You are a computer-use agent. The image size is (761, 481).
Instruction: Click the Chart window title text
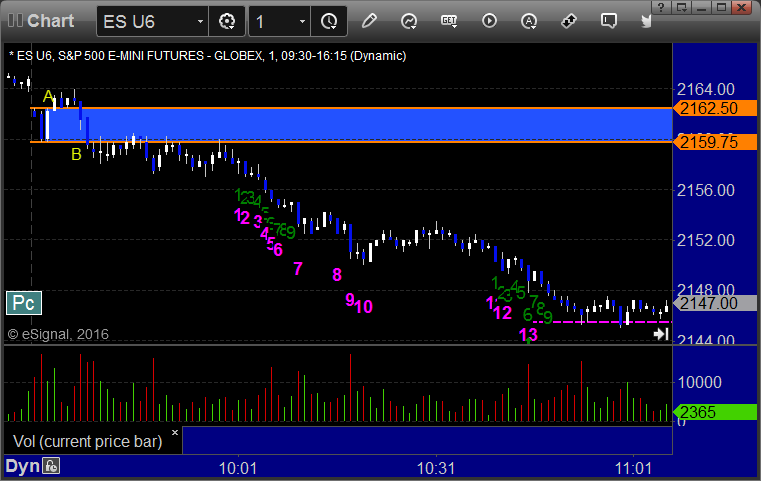pos(50,21)
